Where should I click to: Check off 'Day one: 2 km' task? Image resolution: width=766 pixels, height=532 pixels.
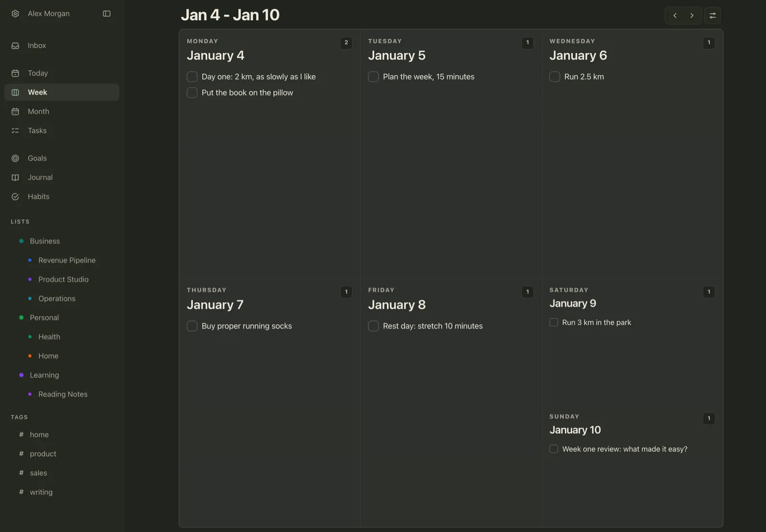(192, 77)
